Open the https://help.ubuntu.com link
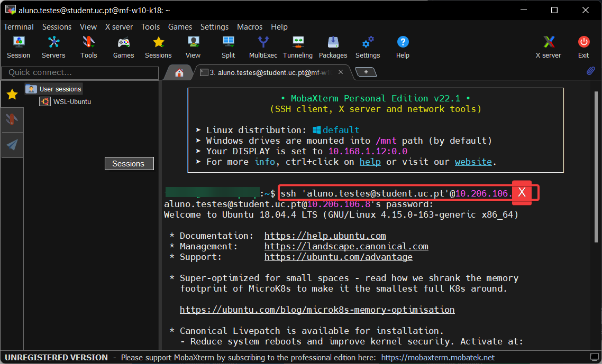602x364 pixels. pos(325,236)
